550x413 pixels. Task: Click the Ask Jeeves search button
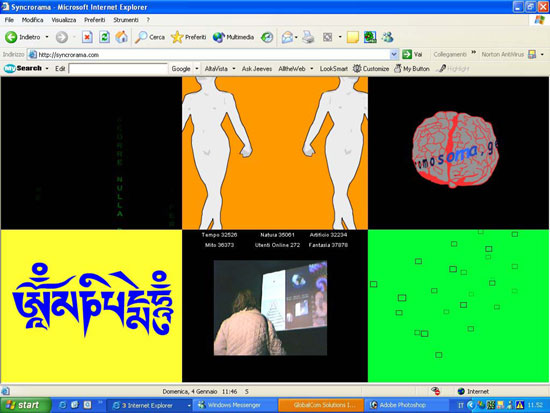(x=257, y=69)
